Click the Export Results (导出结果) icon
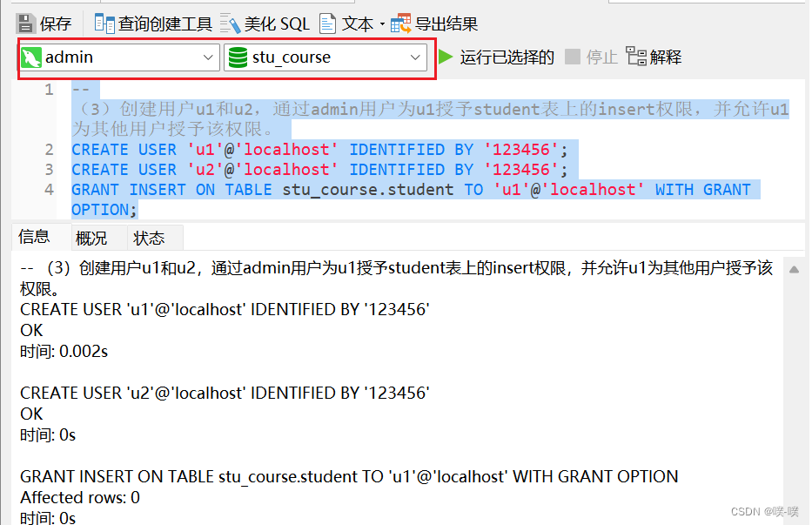Image resolution: width=812 pixels, height=525 pixels. click(x=399, y=23)
